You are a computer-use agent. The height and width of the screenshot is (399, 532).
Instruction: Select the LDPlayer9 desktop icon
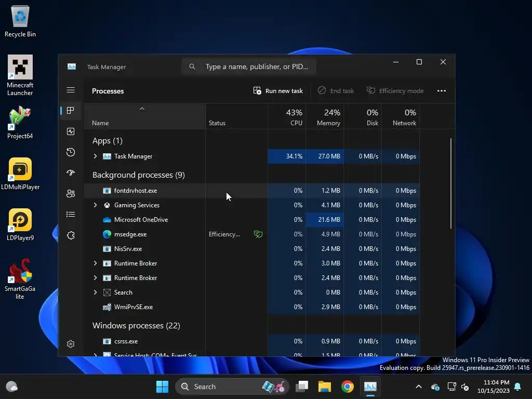20,224
